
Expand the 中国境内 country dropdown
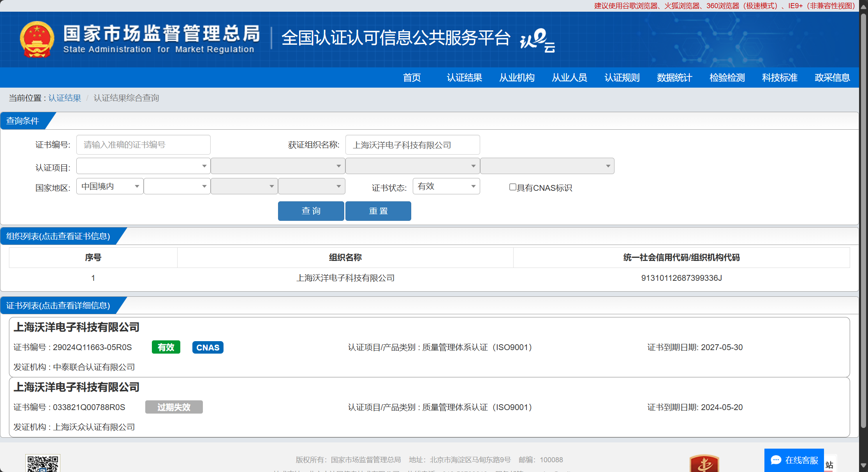[110, 186]
